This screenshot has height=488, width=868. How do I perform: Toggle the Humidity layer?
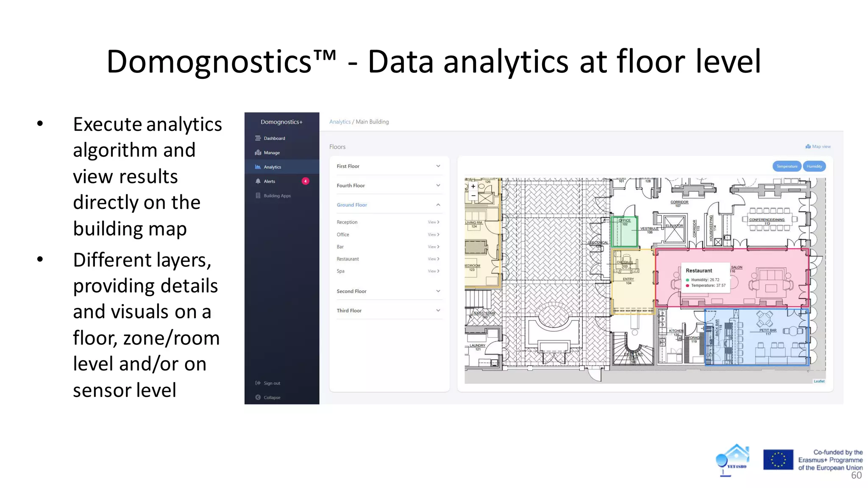coord(814,166)
